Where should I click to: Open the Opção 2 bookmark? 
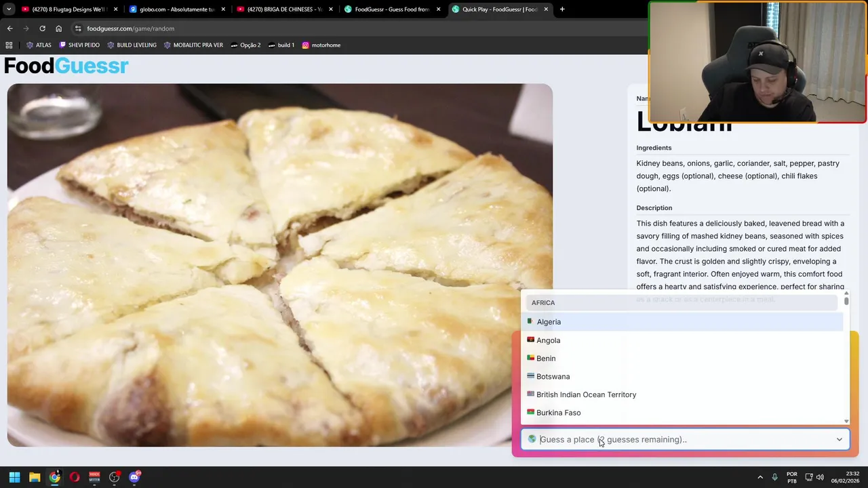point(245,45)
